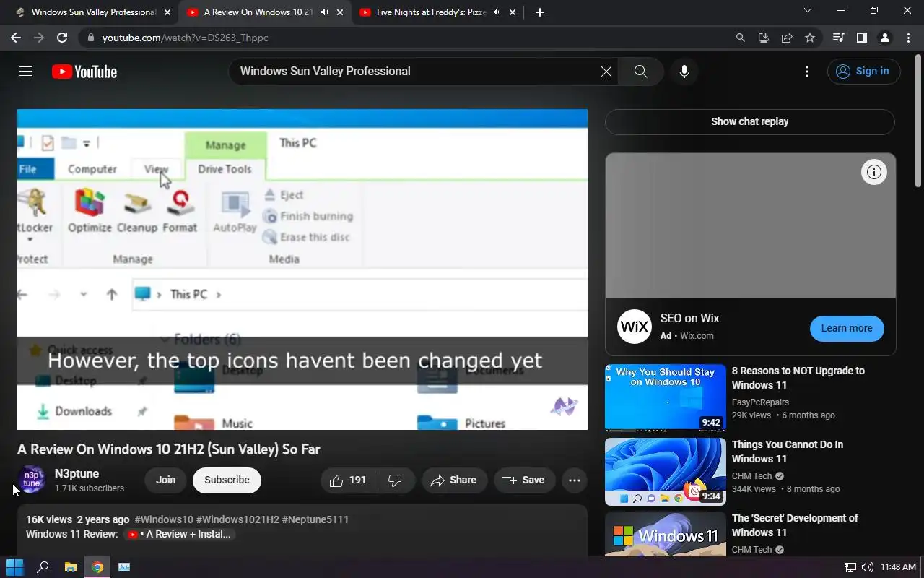Mute the A Review On Windows tab audio
Image resolution: width=924 pixels, height=578 pixels.
[x=324, y=12]
